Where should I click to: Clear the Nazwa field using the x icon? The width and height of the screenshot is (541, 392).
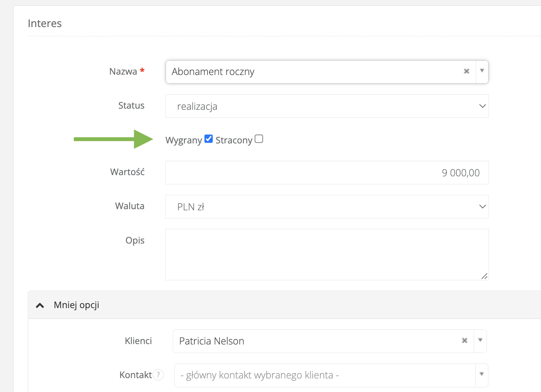coord(466,72)
